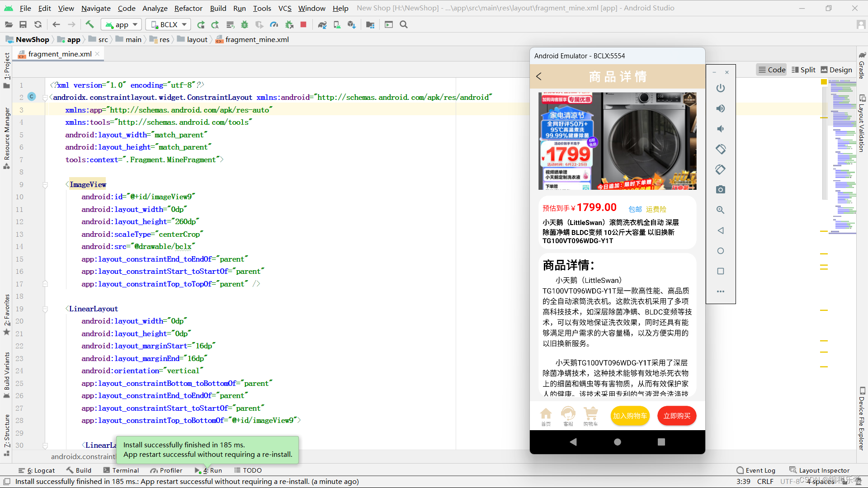Click the class gutter icon on line 2
The width and height of the screenshot is (868, 488).
coord(32,96)
